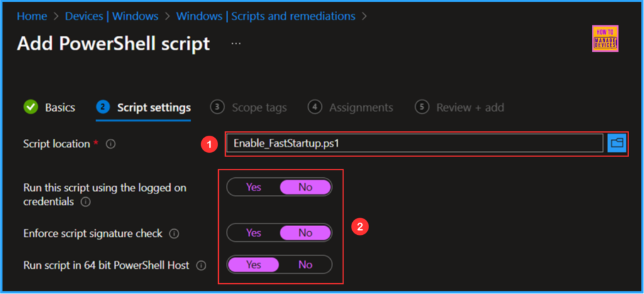
Task: Set logged on credentials to No
Action: coord(305,187)
